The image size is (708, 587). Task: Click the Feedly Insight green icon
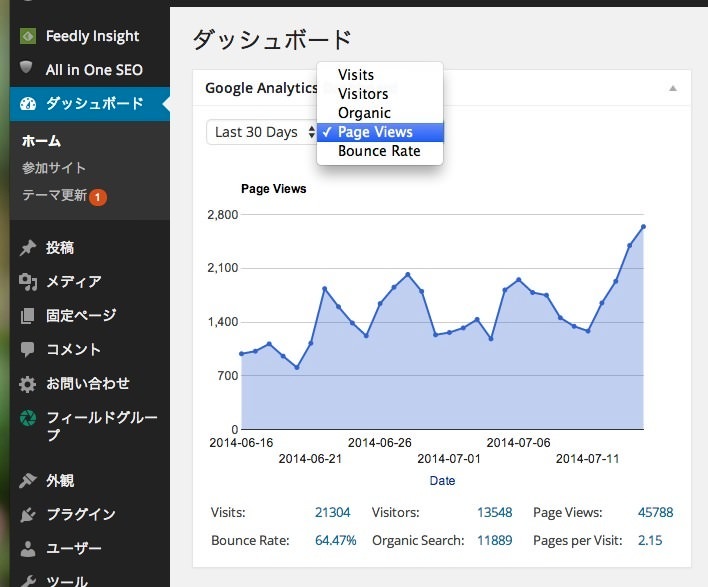click(x=28, y=36)
